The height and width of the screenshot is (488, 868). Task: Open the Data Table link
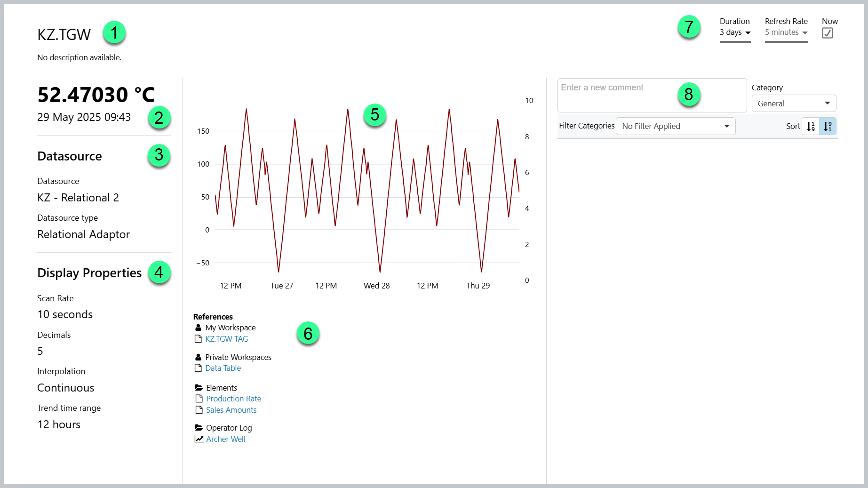(223, 368)
